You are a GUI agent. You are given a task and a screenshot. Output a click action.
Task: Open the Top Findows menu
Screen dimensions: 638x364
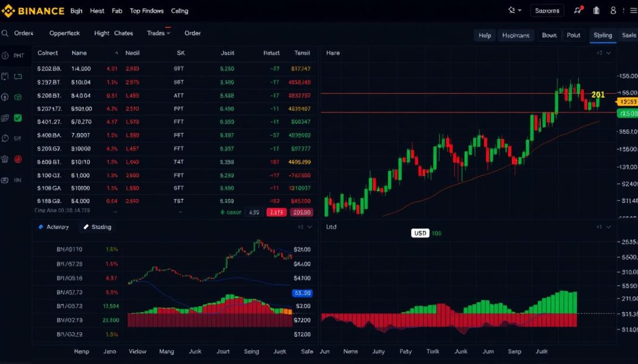(x=146, y=11)
